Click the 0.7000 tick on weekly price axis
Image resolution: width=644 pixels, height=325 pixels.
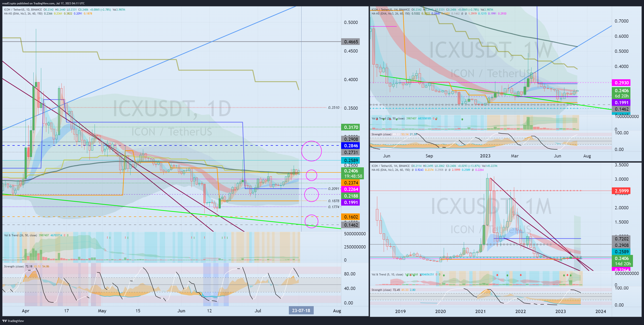pos(621,21)
